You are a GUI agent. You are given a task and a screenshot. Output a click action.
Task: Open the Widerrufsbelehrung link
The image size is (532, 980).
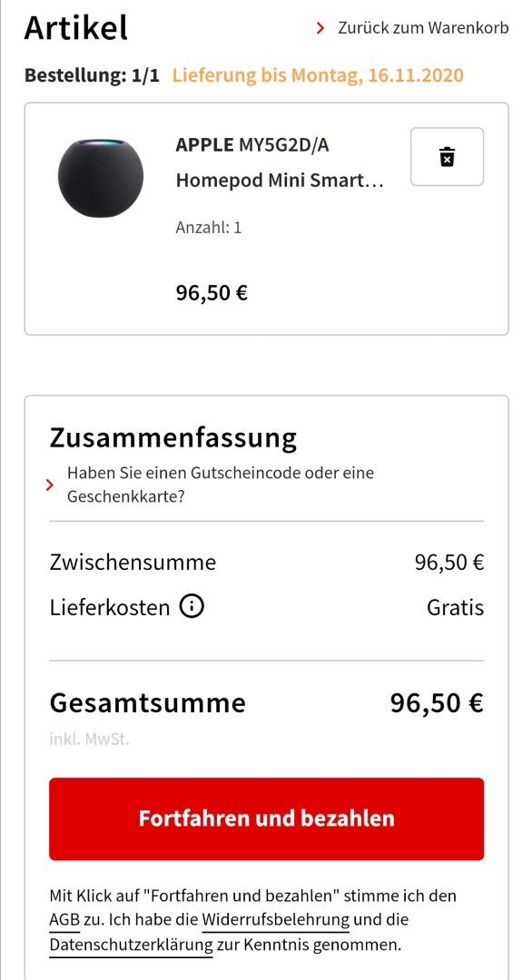[x=276, y=921]
